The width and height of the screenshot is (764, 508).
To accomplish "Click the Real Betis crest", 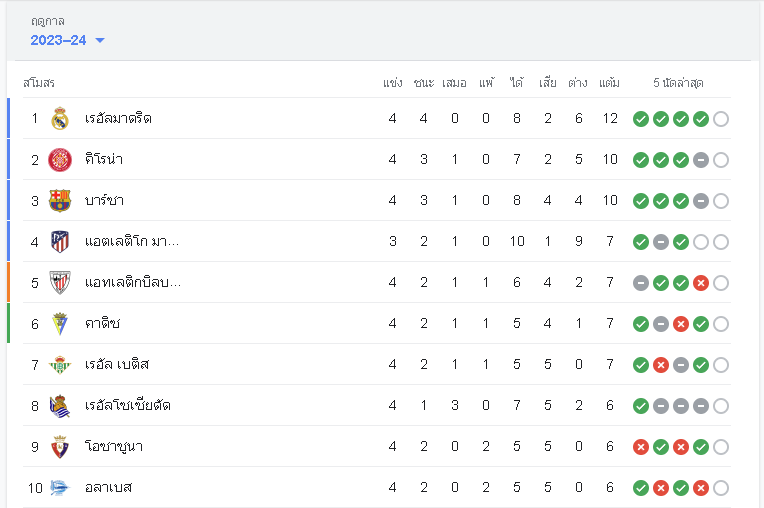I will [x=59, y=365].
